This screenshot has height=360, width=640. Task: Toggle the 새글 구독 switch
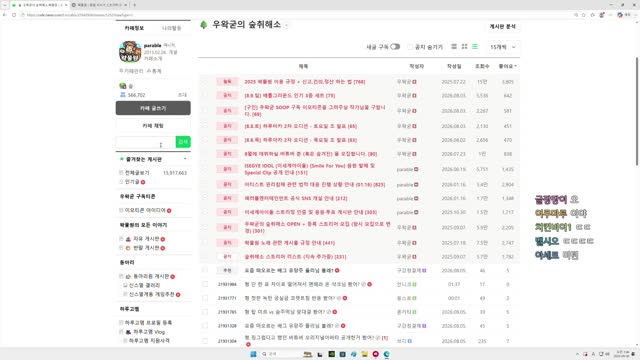(x=395, y=47)
